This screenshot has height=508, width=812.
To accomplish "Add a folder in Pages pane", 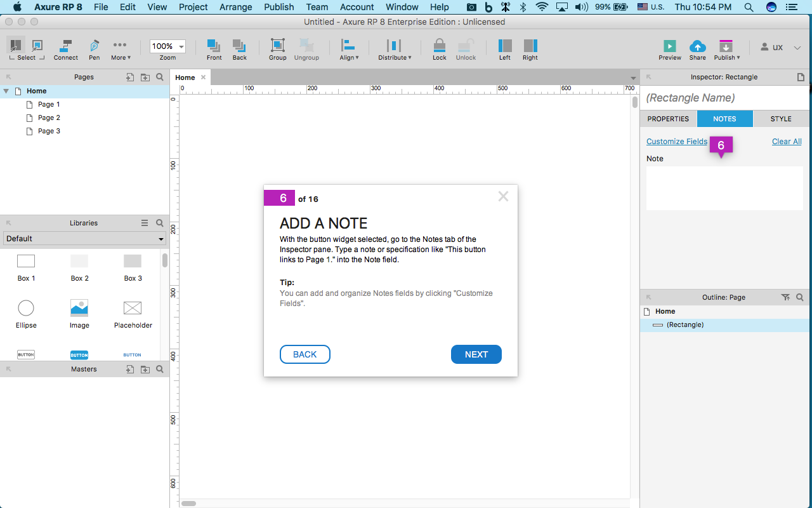I will tap(145, 77).
